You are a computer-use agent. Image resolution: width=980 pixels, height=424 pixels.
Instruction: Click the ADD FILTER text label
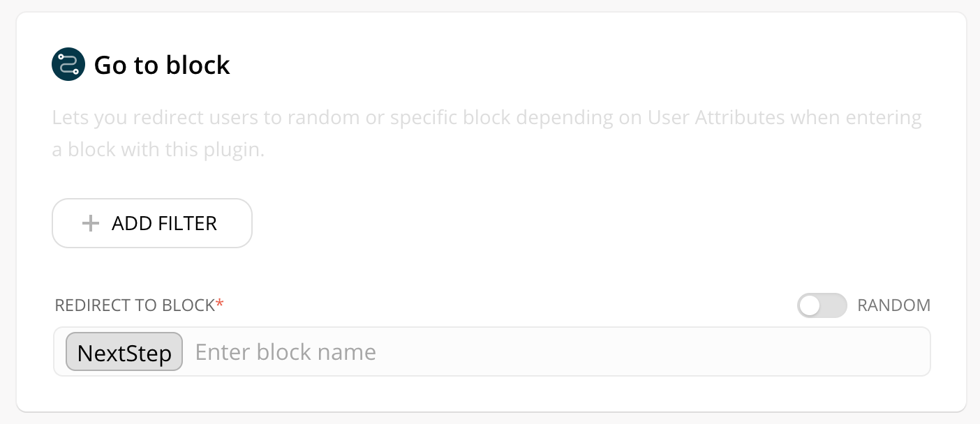pos(164,223)
